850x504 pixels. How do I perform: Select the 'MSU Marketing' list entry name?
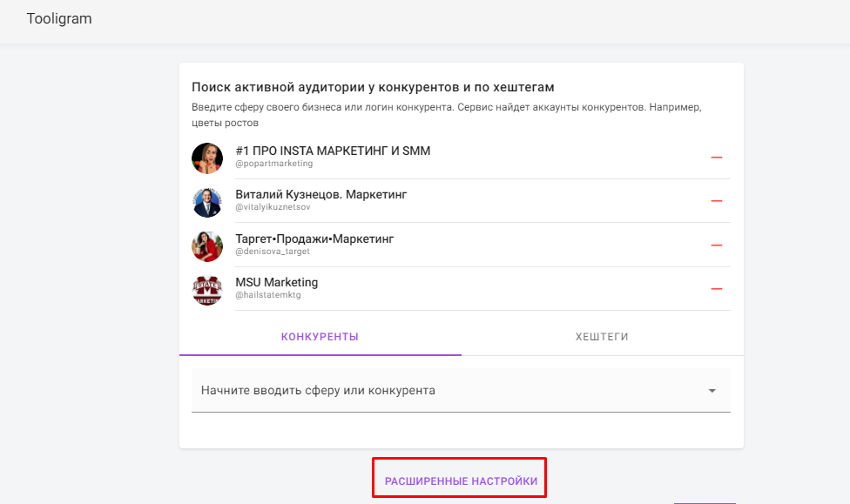[x=276, y=282]
